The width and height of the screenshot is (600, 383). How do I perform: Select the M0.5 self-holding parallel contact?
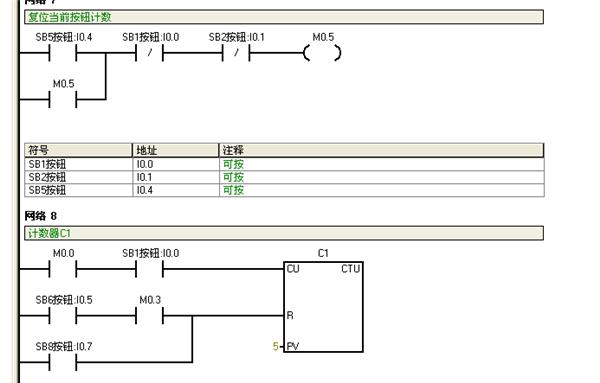click(x=63, y=99)
